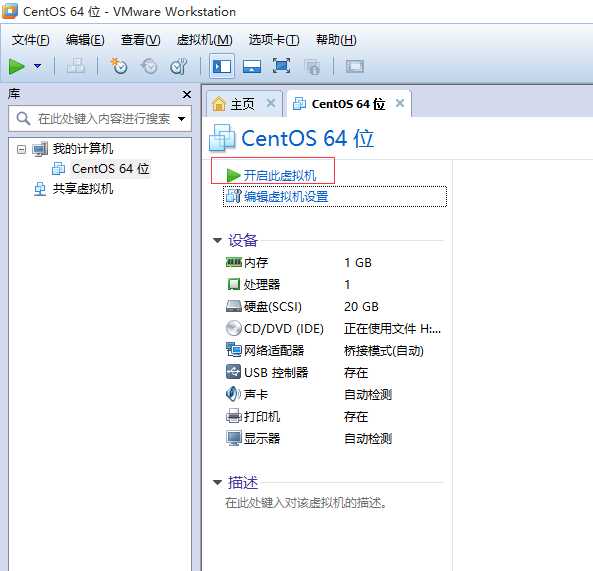Click the console view toolbar icon

[355, 67]
